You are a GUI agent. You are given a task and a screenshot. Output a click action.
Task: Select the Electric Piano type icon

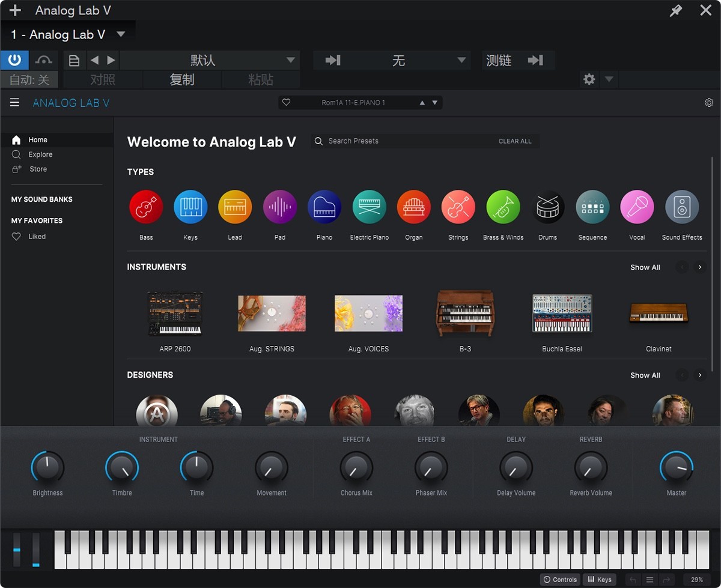pyautogui.click(x=369, y=205)
